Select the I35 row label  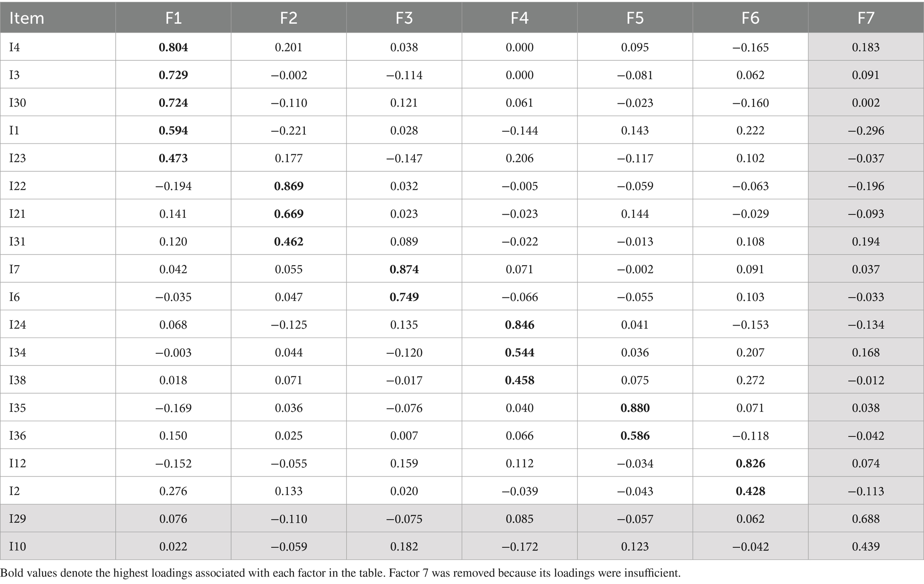coord(17,408)
